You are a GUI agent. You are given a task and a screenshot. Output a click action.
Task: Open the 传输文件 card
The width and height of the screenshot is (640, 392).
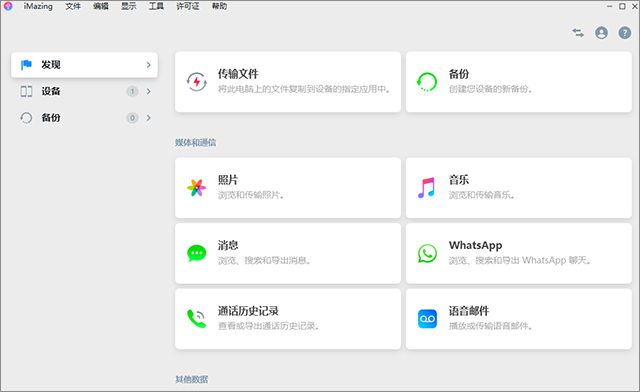288,82
